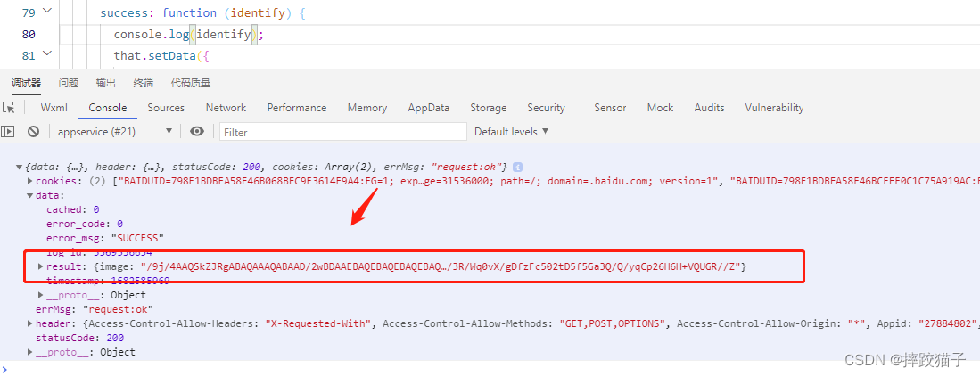Select the Console tab
Image resolution: width=980 pixels, height=376 pixels.
click(108, 108)
